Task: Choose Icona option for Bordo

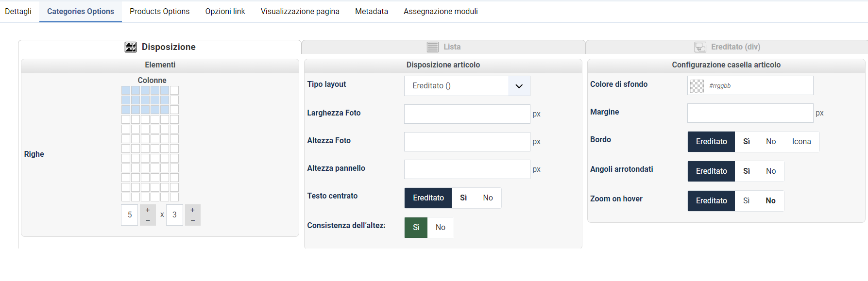Action: click(801, 142)
